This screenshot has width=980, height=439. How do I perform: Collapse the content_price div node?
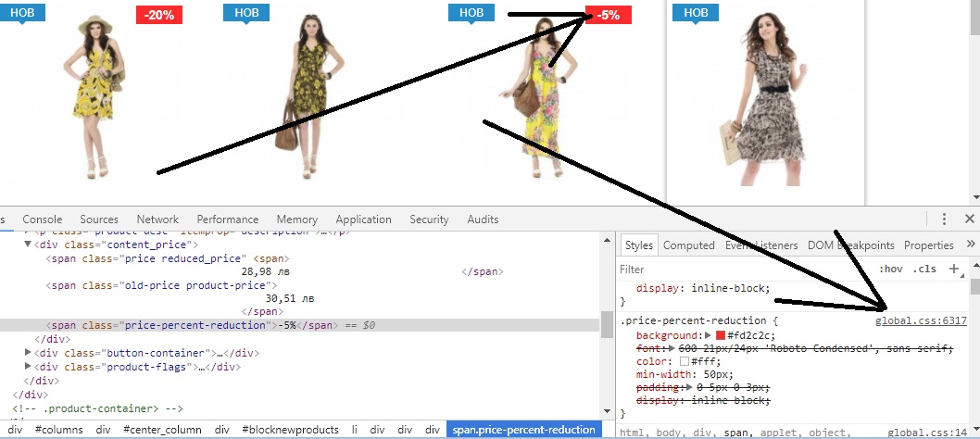point(28,245)
